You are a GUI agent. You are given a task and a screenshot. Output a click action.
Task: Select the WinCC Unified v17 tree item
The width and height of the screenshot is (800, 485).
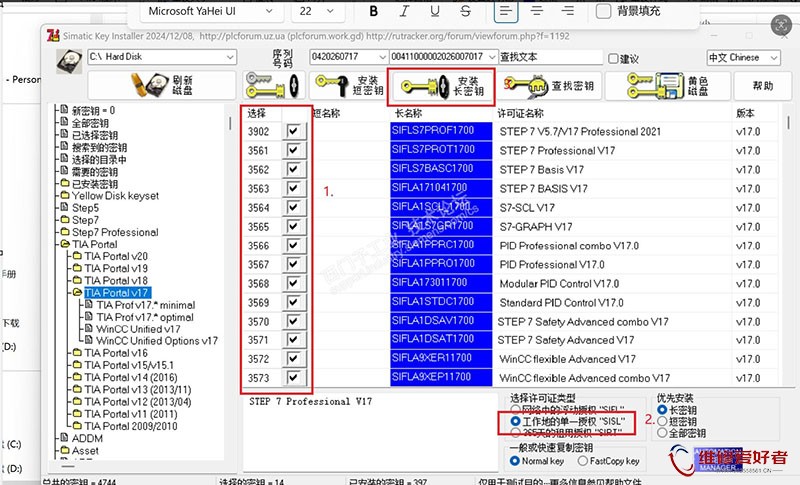pos(138,329)
